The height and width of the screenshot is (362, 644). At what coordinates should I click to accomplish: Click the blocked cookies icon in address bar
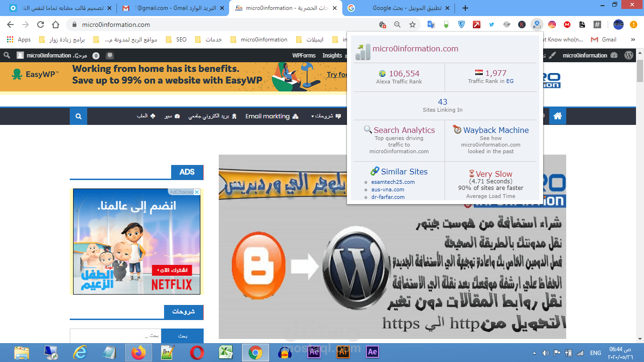(x=382, y=25)
